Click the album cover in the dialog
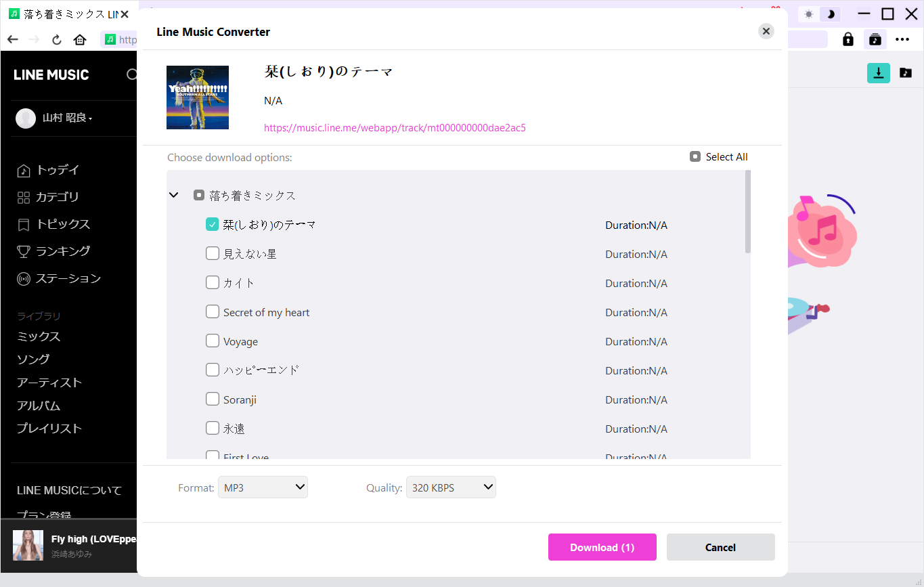Screen dimensions: 924x587 198,97
